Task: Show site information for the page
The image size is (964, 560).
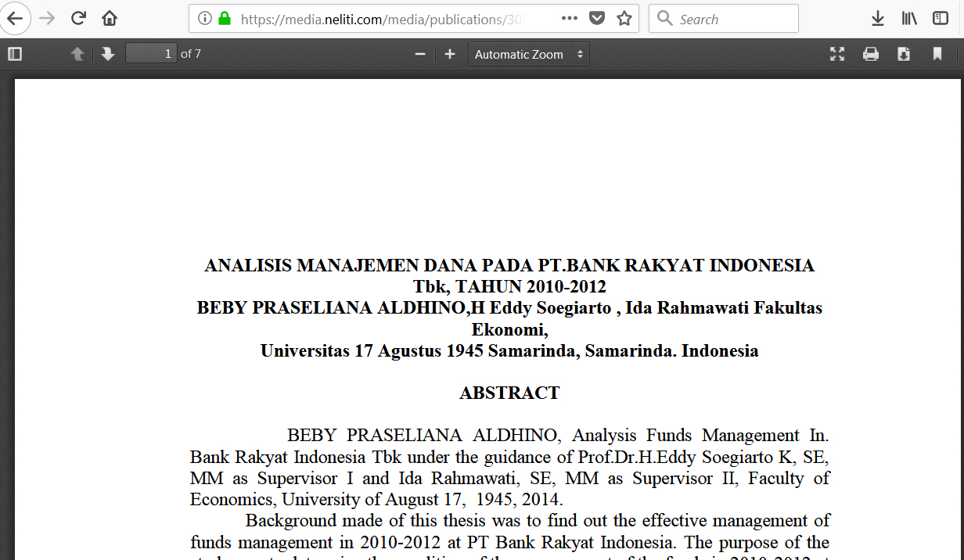Action: pyautogui.click(x=205, y=19)
